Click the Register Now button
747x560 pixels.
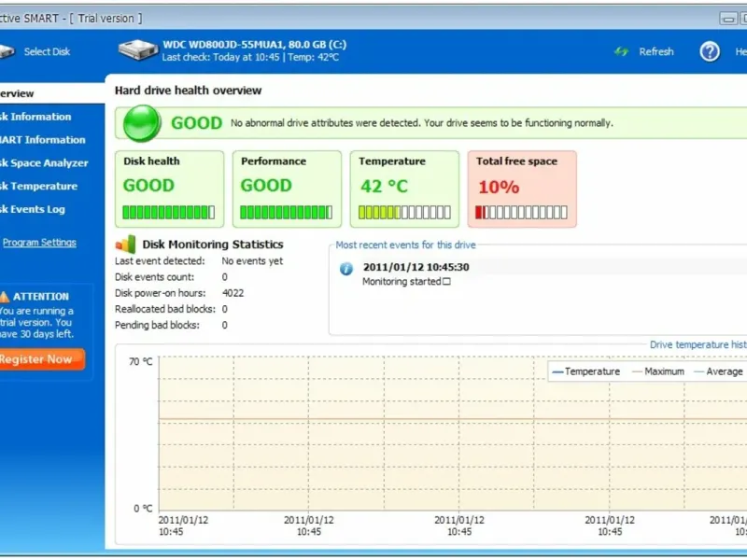pos(42,359)
